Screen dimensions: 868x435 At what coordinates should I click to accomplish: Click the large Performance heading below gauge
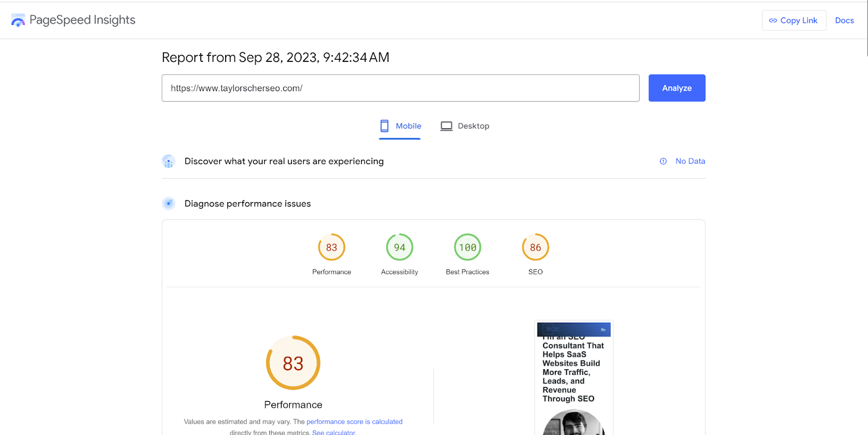point(293,405)
